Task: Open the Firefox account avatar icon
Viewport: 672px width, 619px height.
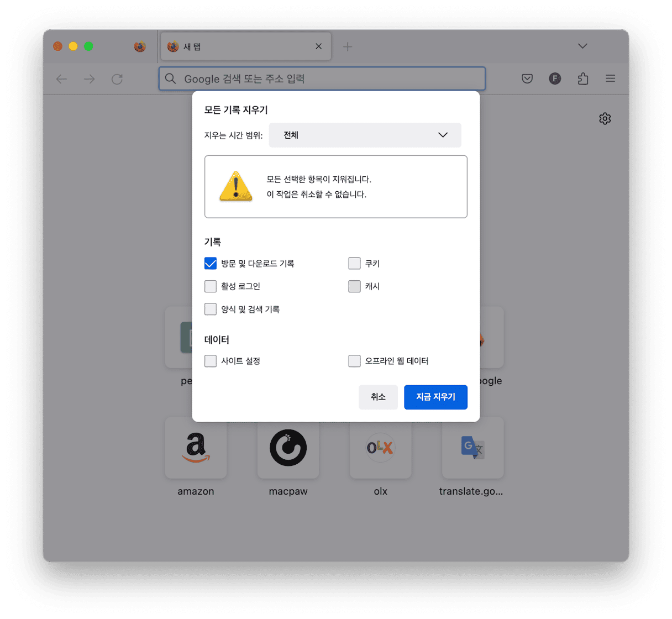Action: point(555,78)
